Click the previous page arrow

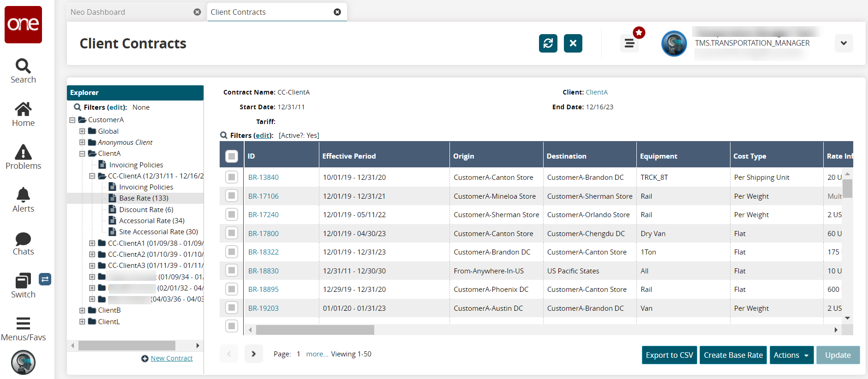point(229,354)
